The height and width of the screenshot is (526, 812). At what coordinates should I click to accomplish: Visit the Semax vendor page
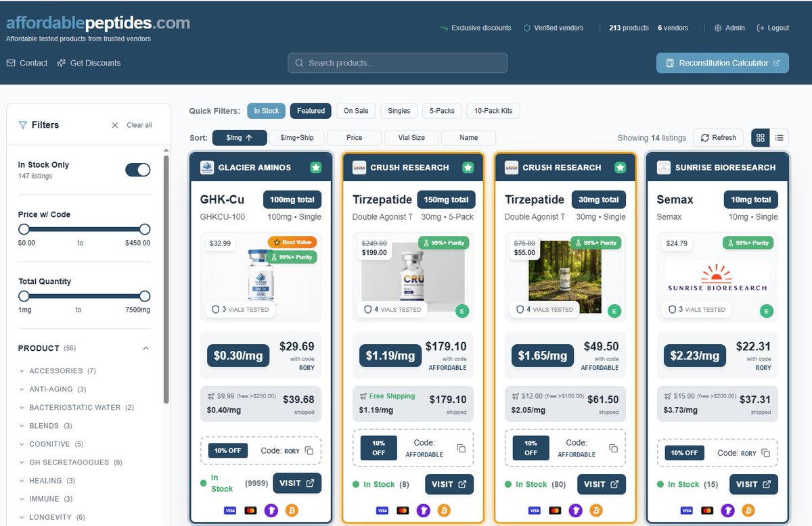click(x=754, y=484)
